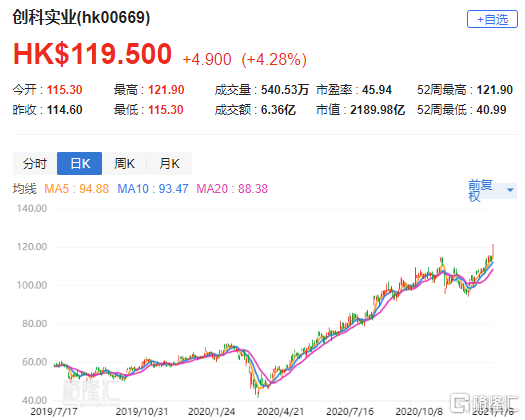Click the HK$119.500 current price
The width and height of the screenshot is (525, 420).
click(92, 54)
